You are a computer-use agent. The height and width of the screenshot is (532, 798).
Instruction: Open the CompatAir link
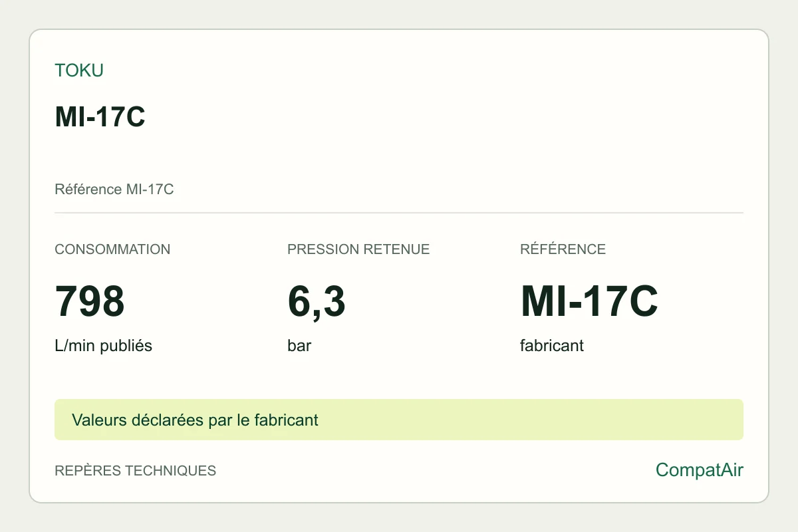click(x=700, y=470)
